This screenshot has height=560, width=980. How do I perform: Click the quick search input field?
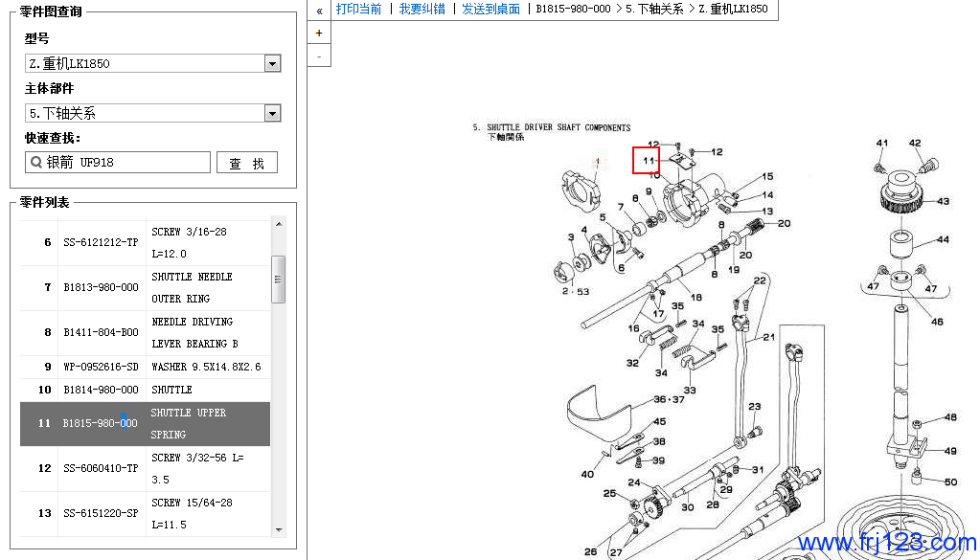pyautogui.click(x=125, y=163)
